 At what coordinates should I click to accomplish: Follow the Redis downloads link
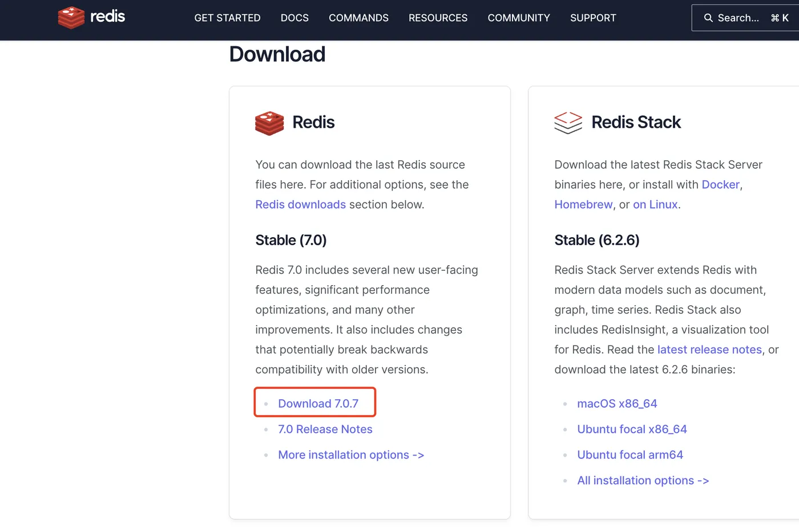[301, 204]
